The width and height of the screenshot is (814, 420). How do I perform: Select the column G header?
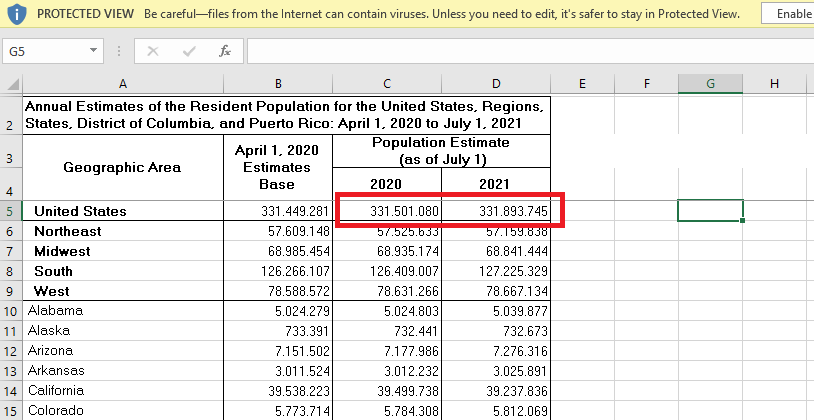(710, 84)
